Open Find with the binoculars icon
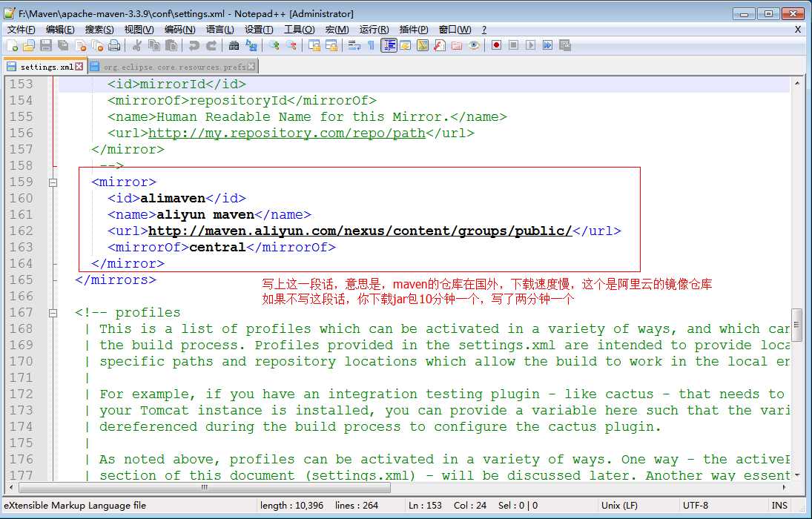Image resolution: width=812 pixels, height=519 pixels. [x=234, y=45]
